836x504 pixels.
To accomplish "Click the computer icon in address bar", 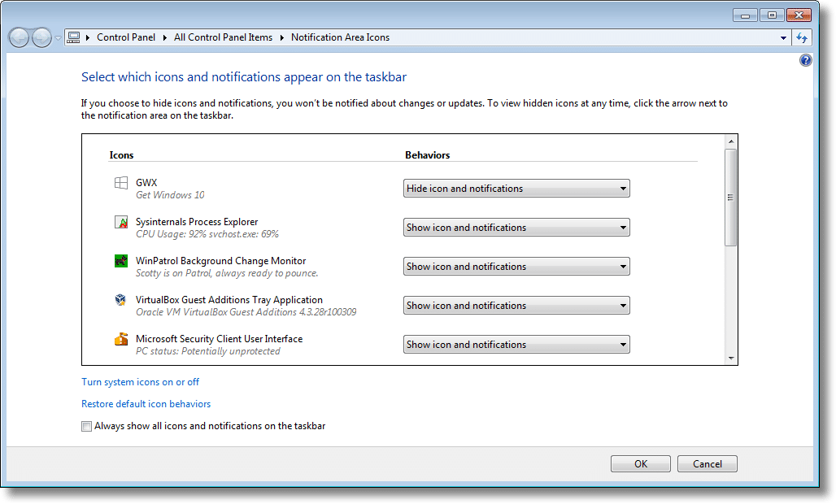I will click(x=74, y=37).
